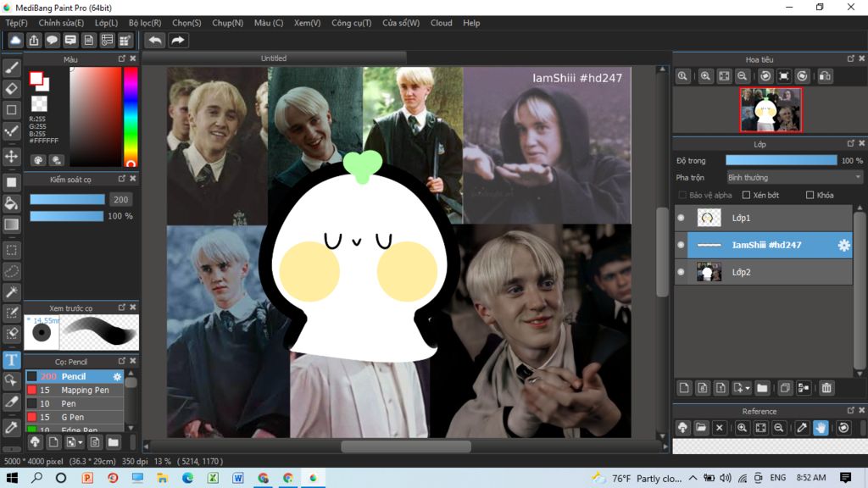Screen dimensions: 868x488
Task: Select the Move tool
Action: tap(12, 156)
